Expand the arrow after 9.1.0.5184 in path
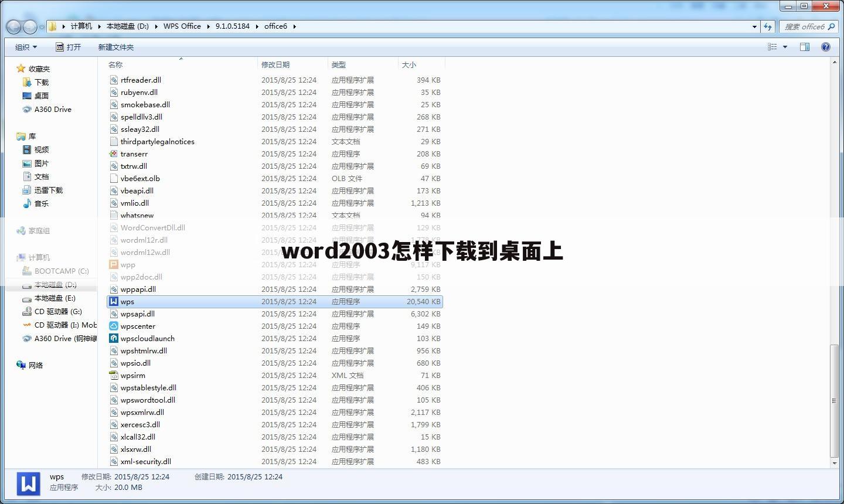This screenshot has height=504, width=844. pos(257,26)
